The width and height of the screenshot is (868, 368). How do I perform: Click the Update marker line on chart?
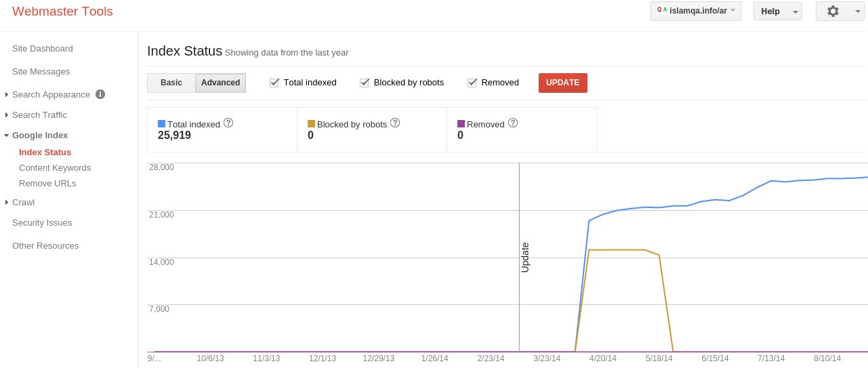520,258
